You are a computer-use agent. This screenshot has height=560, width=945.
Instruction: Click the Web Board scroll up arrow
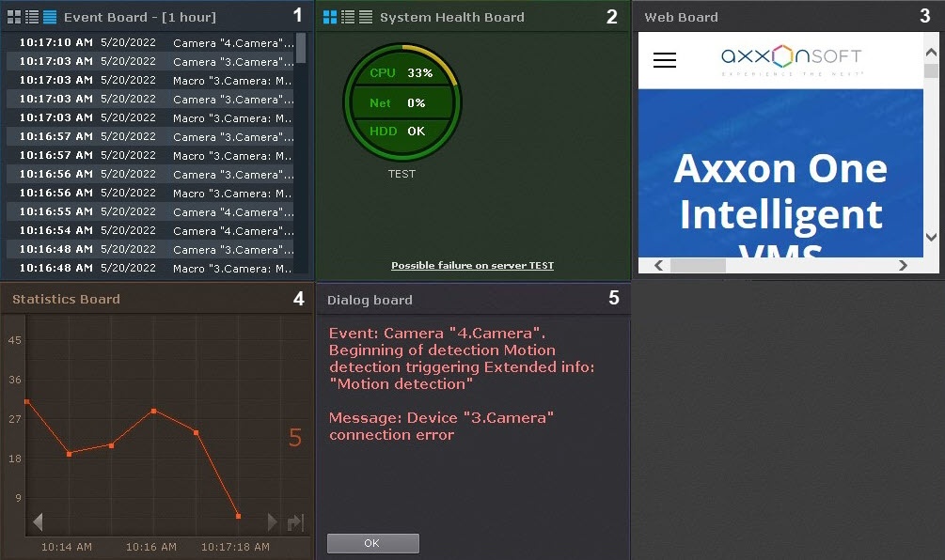tap(931, 53)
